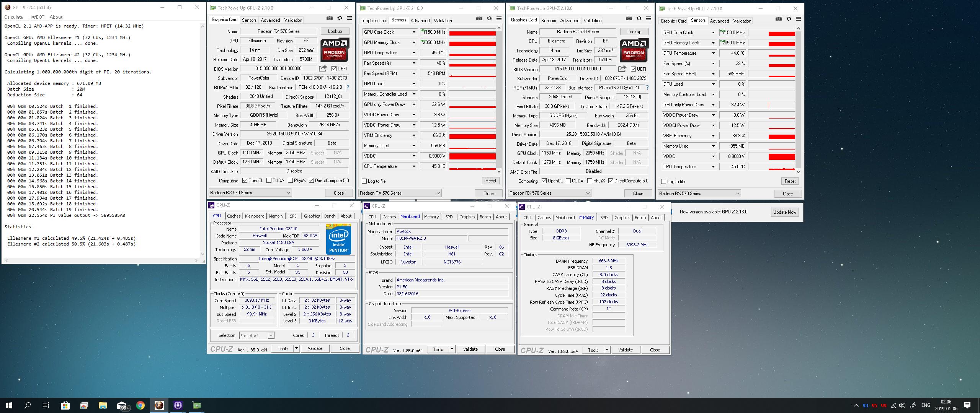Toggle CUDA checkbox in GPU-Z x1 2.0 window
Screen dimensions: 980x413
tap(568, 181)
